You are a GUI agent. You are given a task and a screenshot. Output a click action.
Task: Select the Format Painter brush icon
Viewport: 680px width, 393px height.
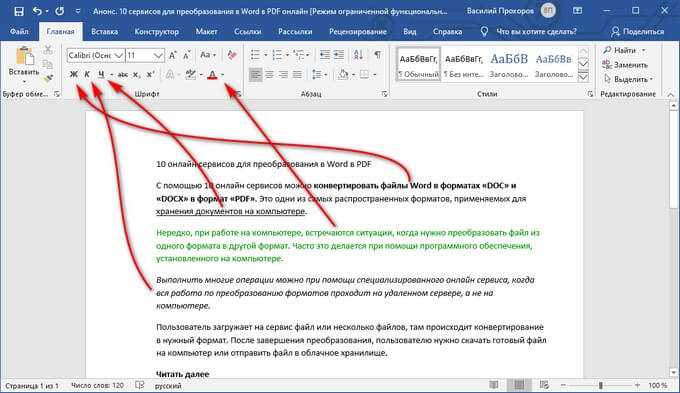coord(48,79)
